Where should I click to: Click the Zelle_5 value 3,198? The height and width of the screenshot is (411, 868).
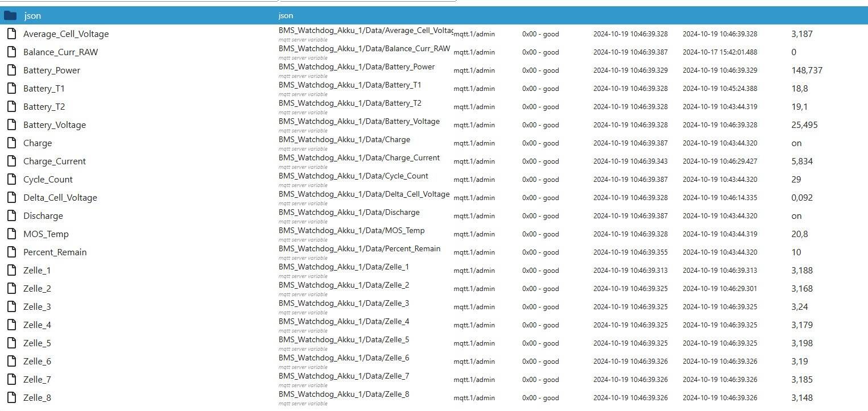click(x=802, y=343)
